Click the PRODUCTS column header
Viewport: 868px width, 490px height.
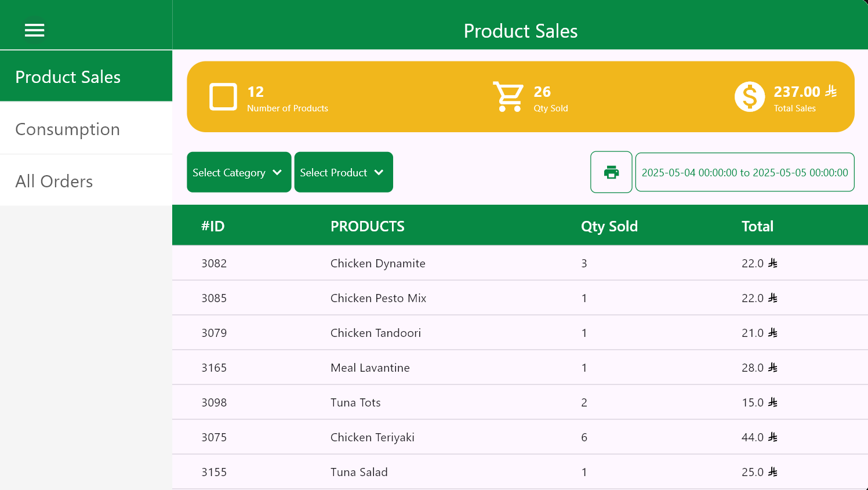[x=368, y=226]
